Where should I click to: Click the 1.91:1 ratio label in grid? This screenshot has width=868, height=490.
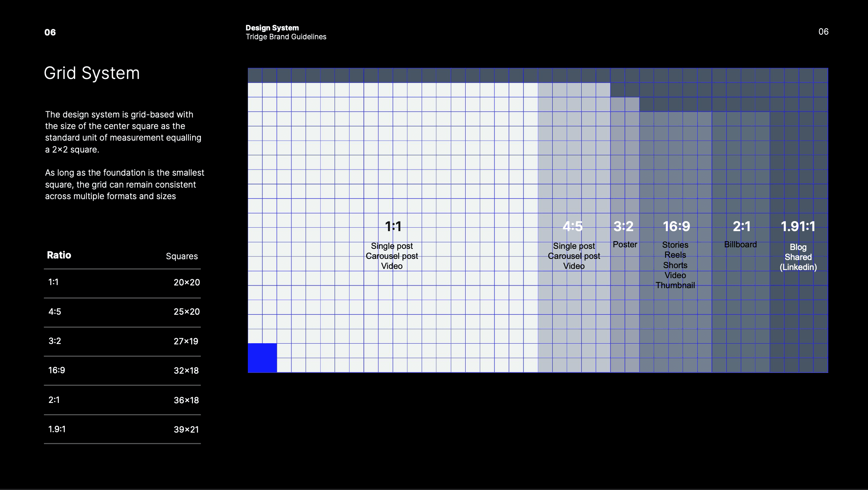[x=798, y=227]
